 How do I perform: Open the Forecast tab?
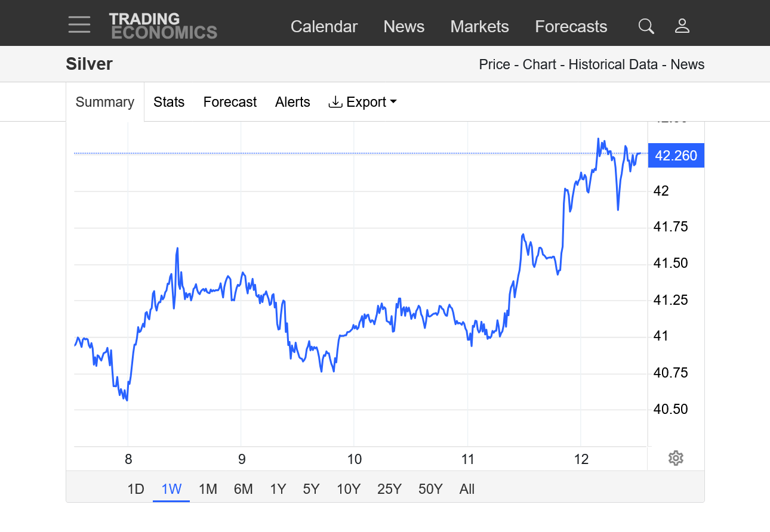230,102
